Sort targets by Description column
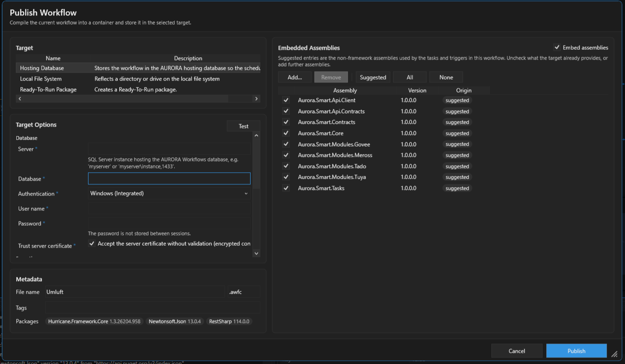 click(x=188, y=58)
